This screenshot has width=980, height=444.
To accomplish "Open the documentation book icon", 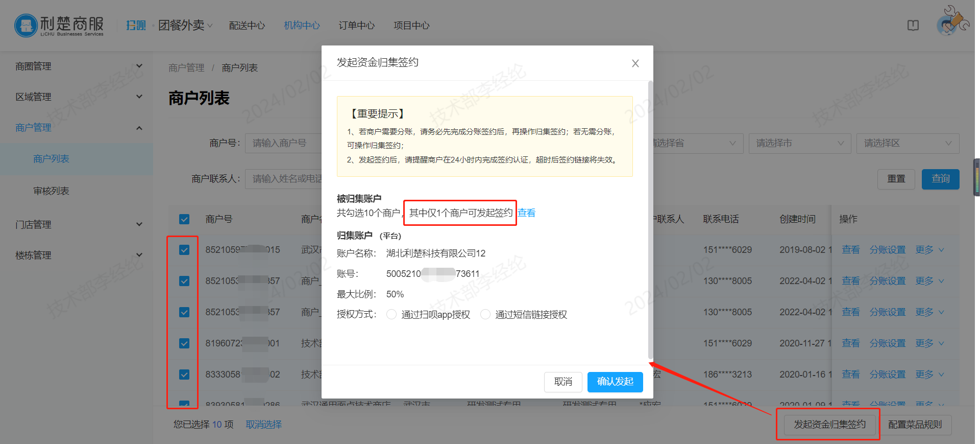I will tap(913, 25).
